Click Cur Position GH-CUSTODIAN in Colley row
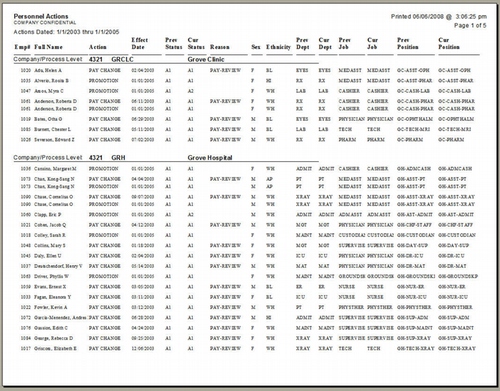 click(x=457, y=235)
